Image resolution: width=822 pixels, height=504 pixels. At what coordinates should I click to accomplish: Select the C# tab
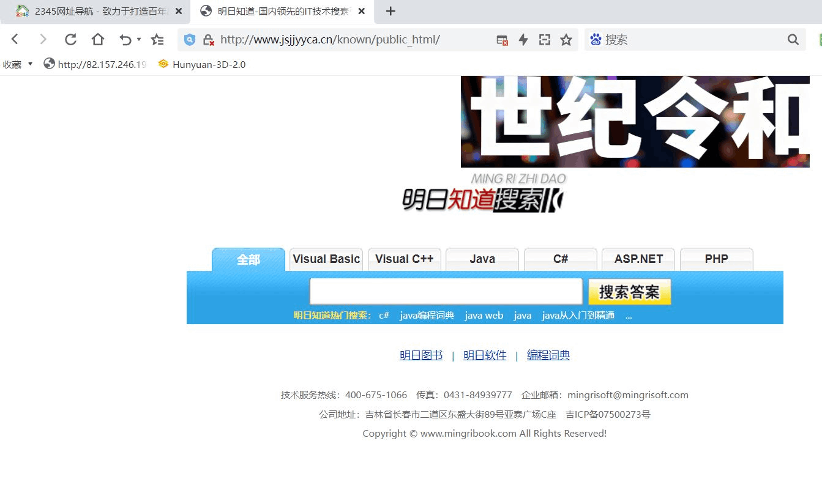[x=561, y=259]
